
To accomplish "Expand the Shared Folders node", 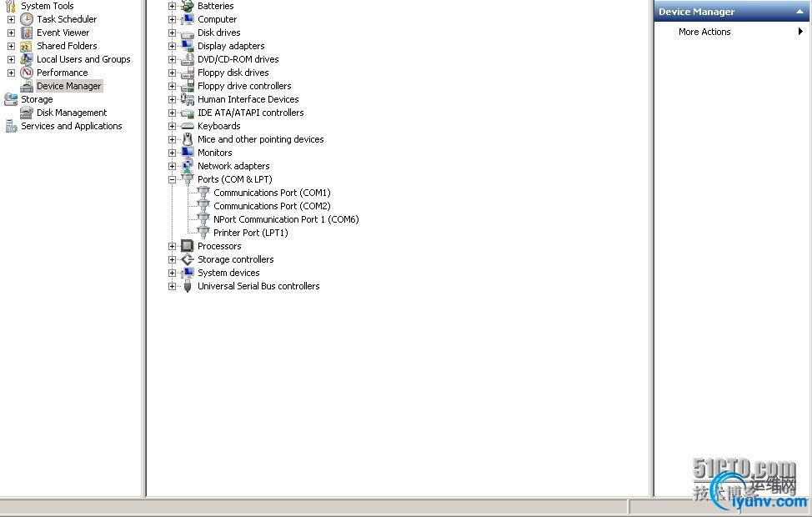I will 11,46.
